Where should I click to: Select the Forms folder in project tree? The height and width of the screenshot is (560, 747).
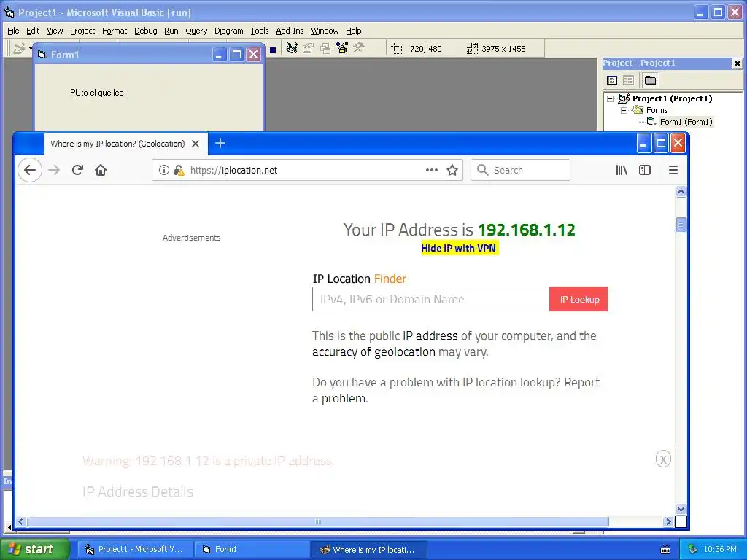657,110
